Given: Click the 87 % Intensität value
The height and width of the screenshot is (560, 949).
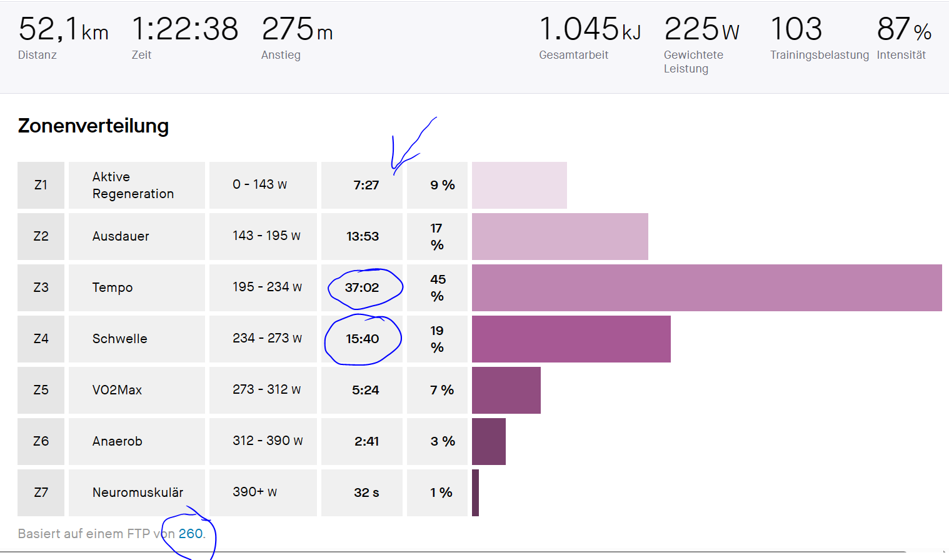Looking at the screenshot, I should coord(903,29).
